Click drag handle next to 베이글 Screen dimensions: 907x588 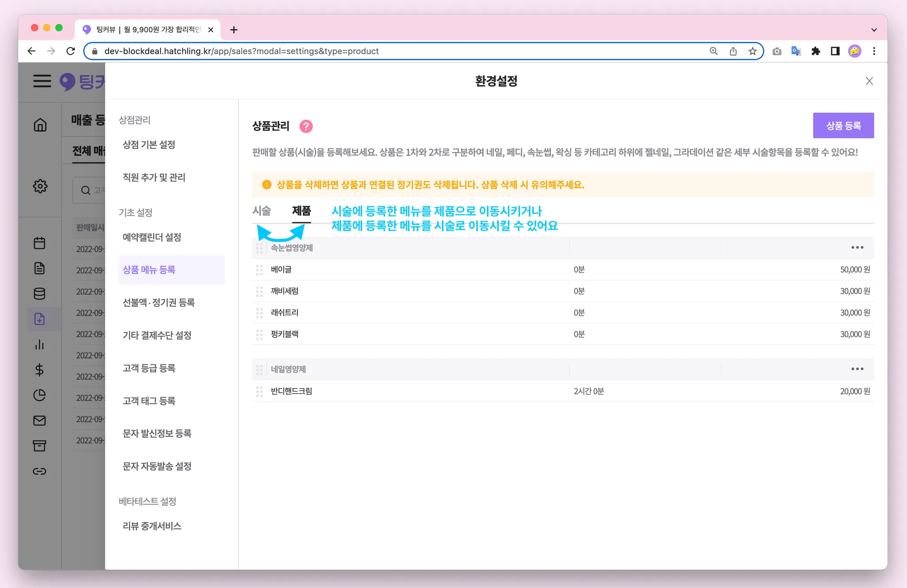point(260,270)
